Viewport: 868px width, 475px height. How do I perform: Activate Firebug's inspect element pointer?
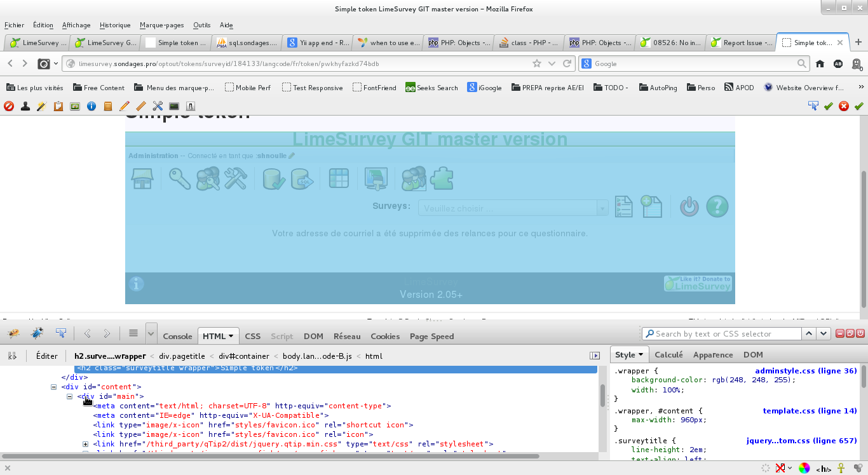pos(61,333)
